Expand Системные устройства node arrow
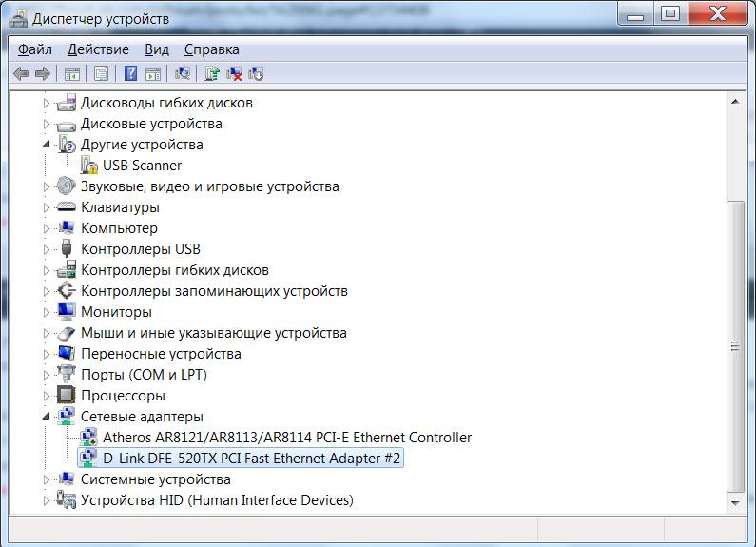The width and height of the screenshot is (756, 547). (x=47, y=479)
